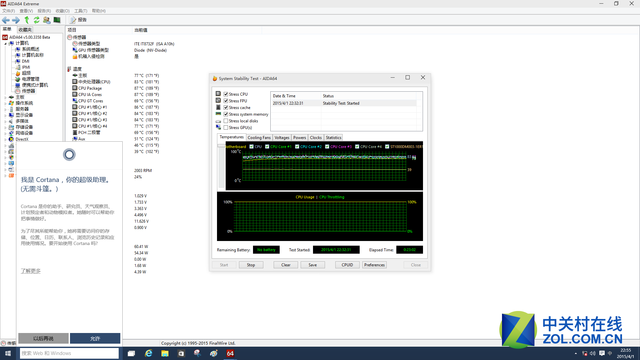Open the action center notification tray icon
The width and height of the screenshot is (640, 360).
(602, 353)
